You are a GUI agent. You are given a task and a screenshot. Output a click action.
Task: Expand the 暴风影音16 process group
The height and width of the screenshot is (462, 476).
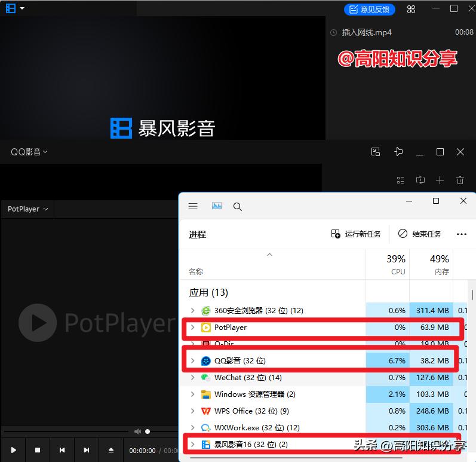tap(192, 445)
